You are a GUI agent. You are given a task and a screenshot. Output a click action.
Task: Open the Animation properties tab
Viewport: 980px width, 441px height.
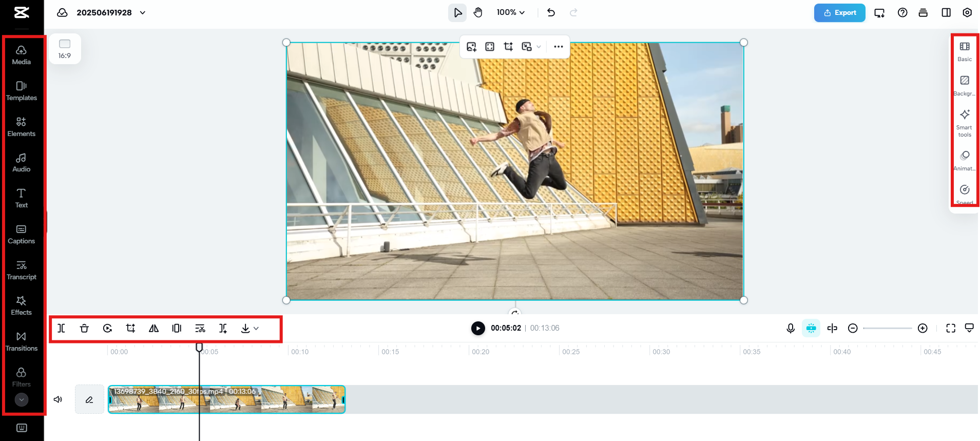coord(965,161)
